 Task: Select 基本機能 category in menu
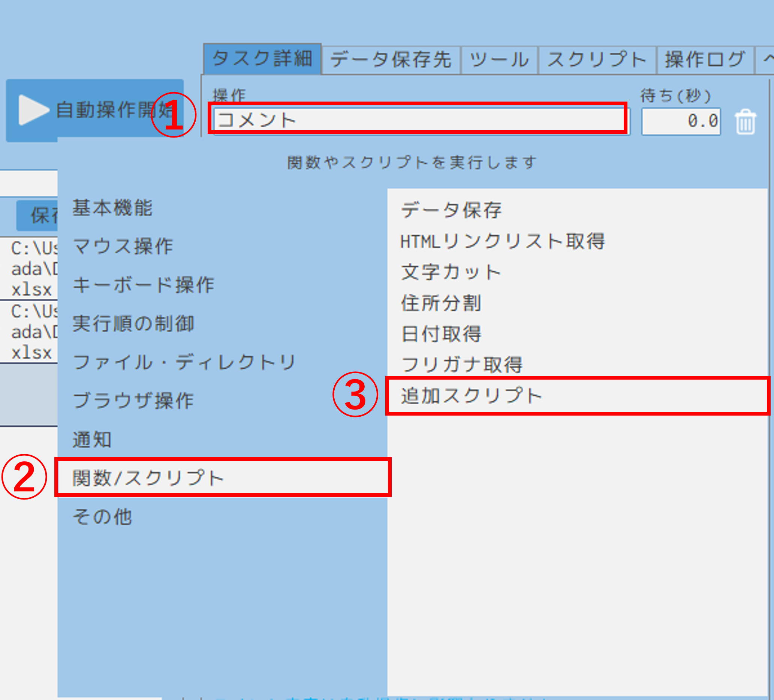[112, 208]
